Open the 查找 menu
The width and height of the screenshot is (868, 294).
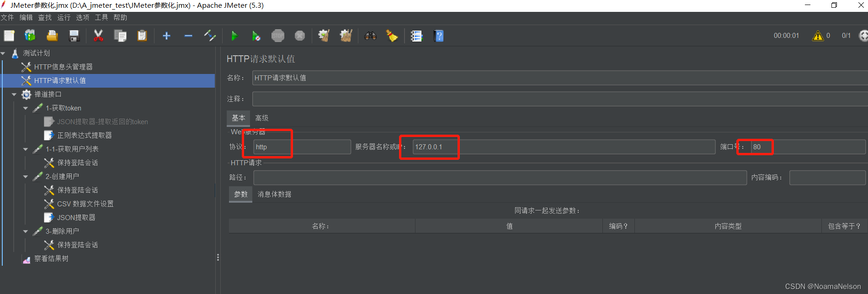pyautogui.click(x=45, y=17)
